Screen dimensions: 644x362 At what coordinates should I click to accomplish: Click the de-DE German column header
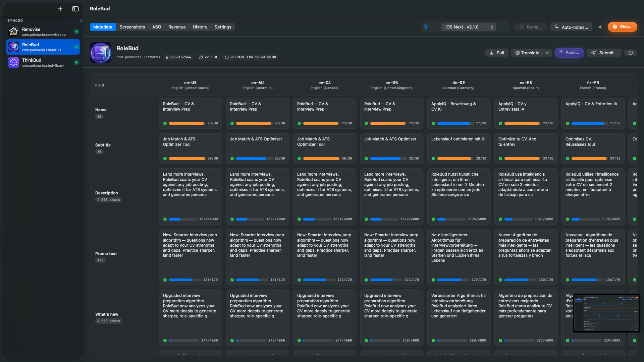459,85
